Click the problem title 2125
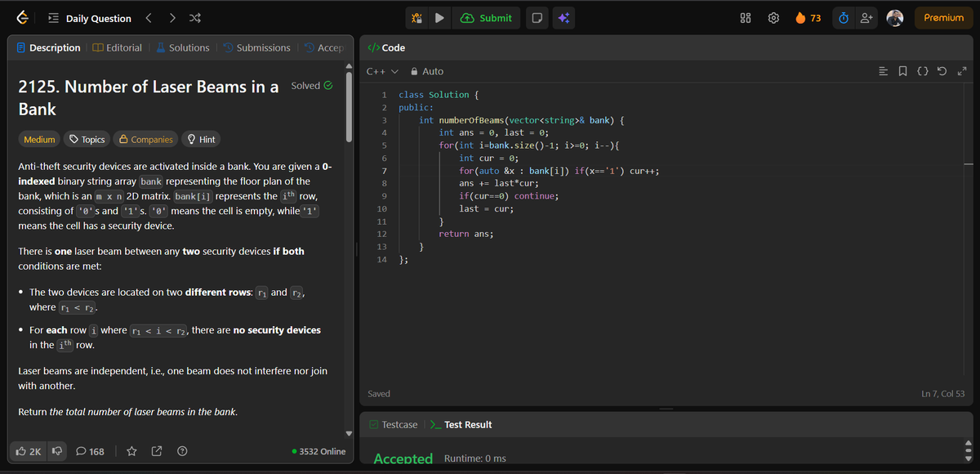 [x=149, y=97]
